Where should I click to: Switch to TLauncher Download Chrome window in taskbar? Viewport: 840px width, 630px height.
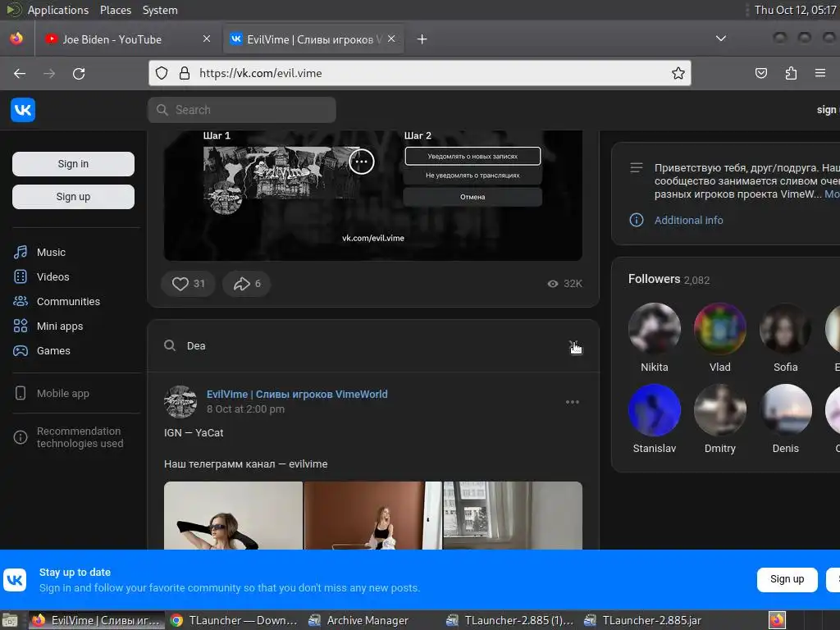point(234,620)
